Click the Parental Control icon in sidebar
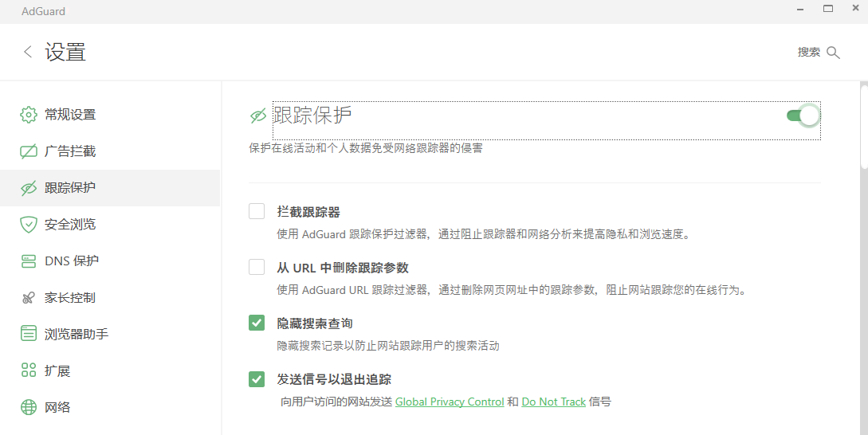 point(28,298)
